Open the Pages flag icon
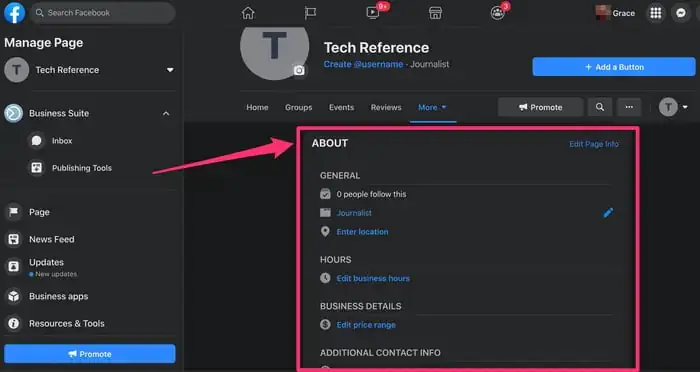The image size is (700, 372). click(310, 13)
